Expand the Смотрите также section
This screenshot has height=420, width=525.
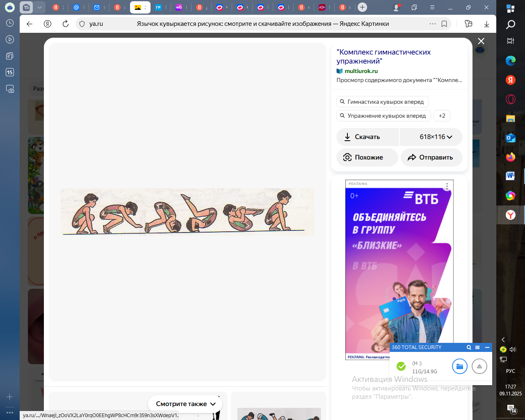[x=185, y=404]
